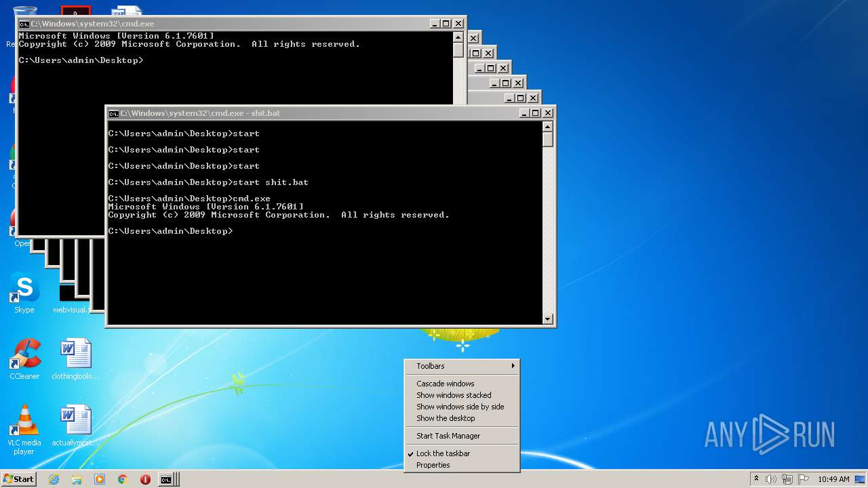Click the prompt line in rear cmd.exe window

(x=81, y=60)
